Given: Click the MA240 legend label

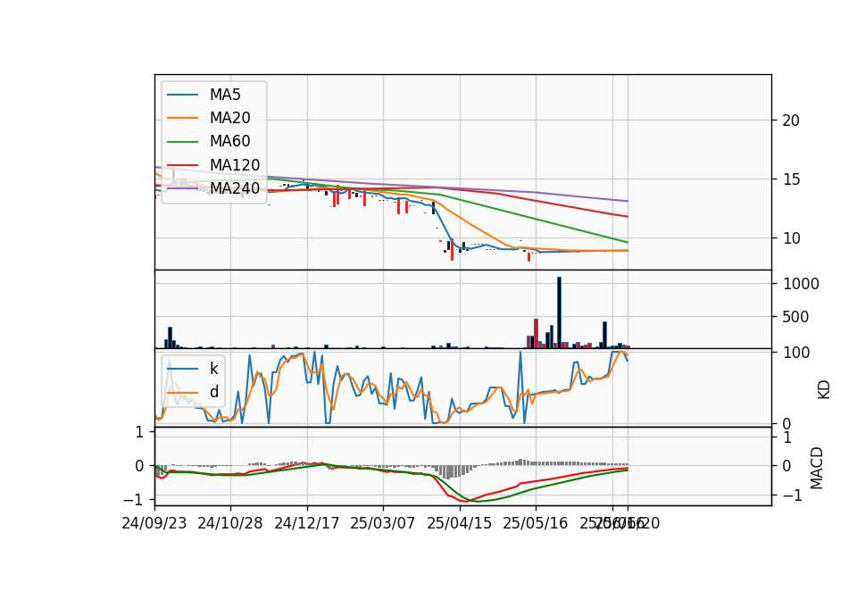Looking at the screenshot, I should point(235,188).
